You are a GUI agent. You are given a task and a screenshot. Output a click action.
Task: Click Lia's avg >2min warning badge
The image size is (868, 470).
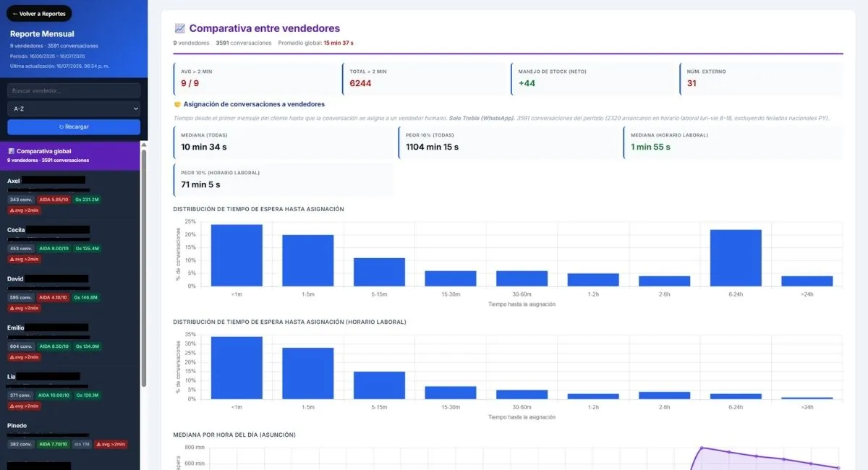[x=24, y=406]
